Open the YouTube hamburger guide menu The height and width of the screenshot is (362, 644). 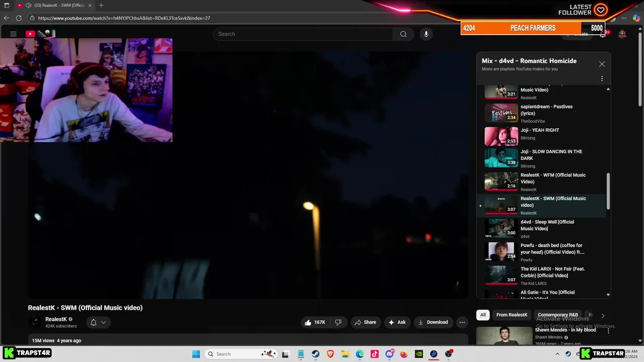pos(14,34)
